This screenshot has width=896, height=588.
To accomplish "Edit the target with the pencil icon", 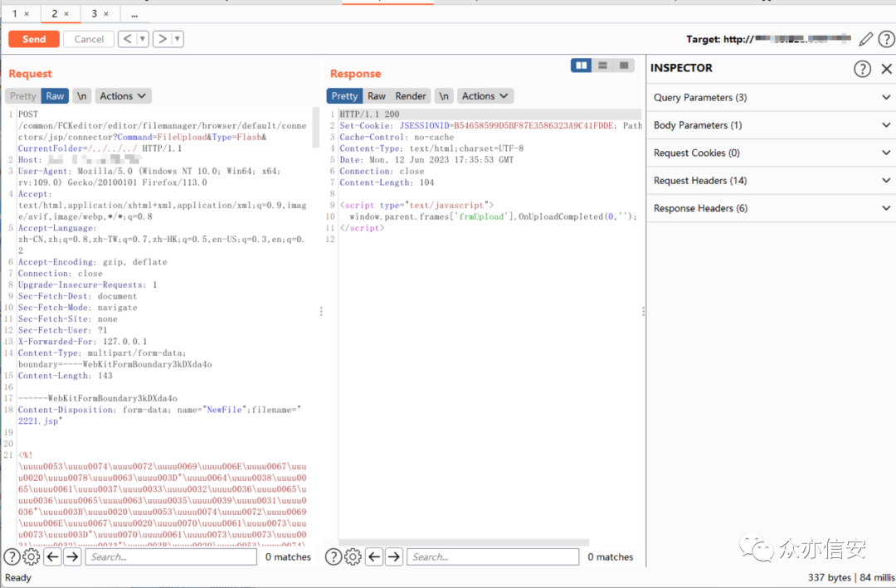I will point(865,39).
